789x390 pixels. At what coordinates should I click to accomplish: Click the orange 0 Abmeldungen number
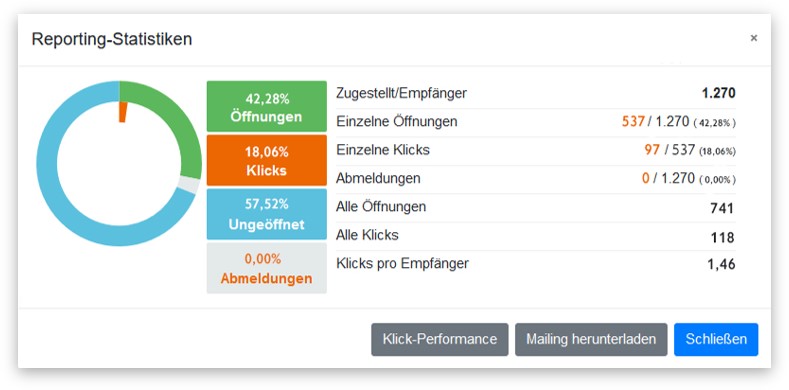(646, 178)
